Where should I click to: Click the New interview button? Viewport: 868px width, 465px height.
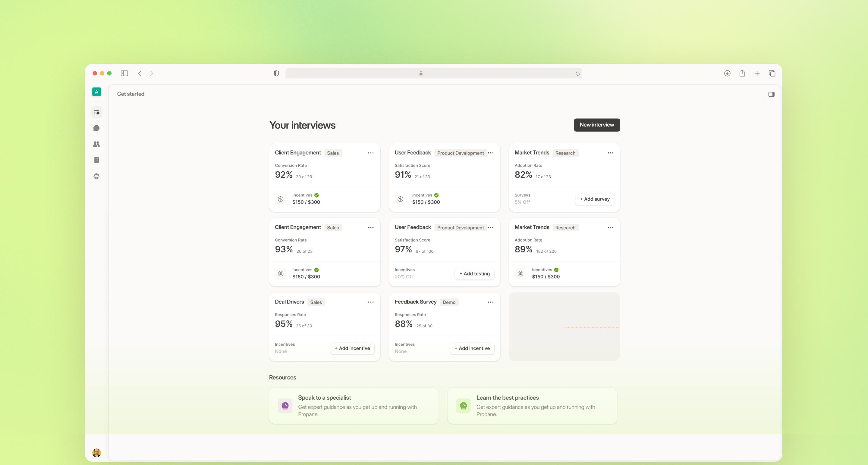click(x=596, y=125)
